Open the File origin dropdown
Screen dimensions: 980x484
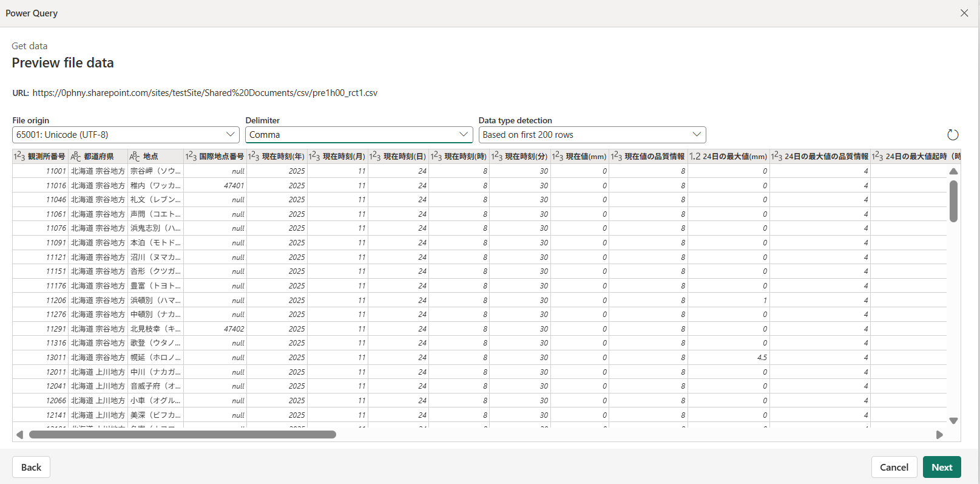tap(126, 135)
